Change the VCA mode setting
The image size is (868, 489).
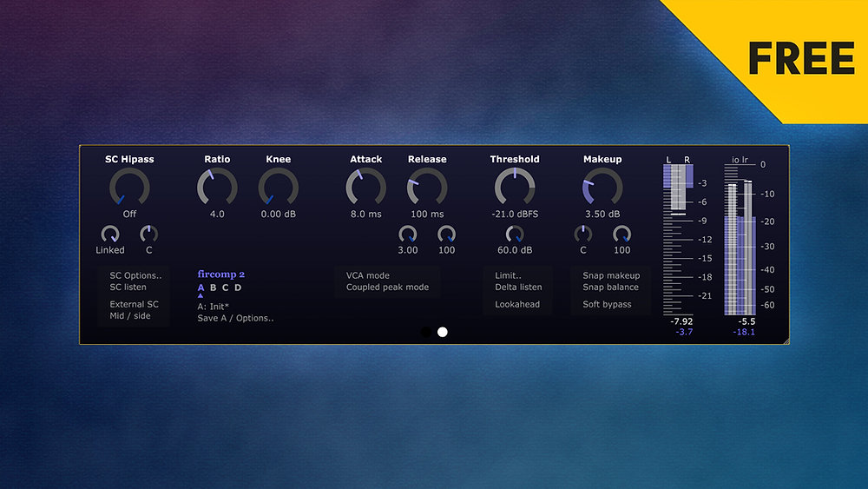point(367,275)
